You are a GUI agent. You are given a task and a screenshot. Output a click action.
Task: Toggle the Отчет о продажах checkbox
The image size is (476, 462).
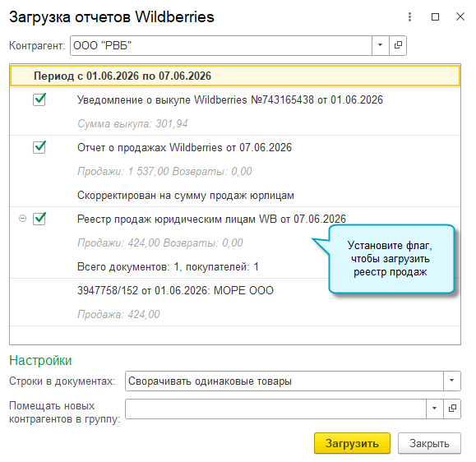coord(39,147)
